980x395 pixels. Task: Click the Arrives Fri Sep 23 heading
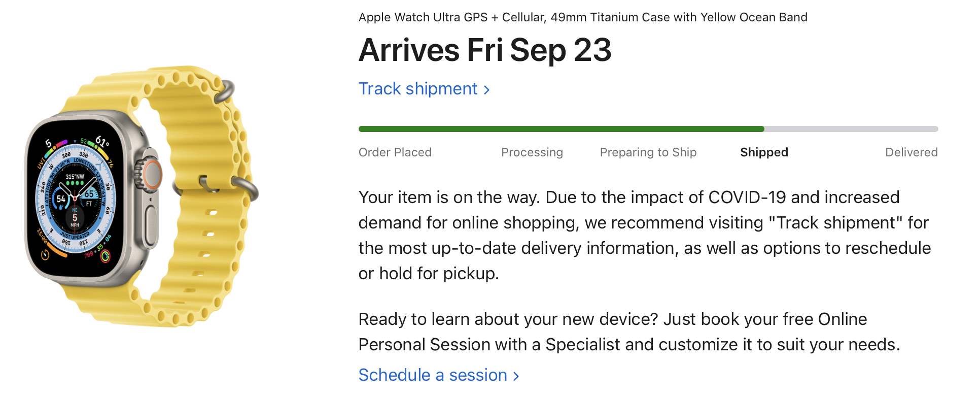coord(484,50)
